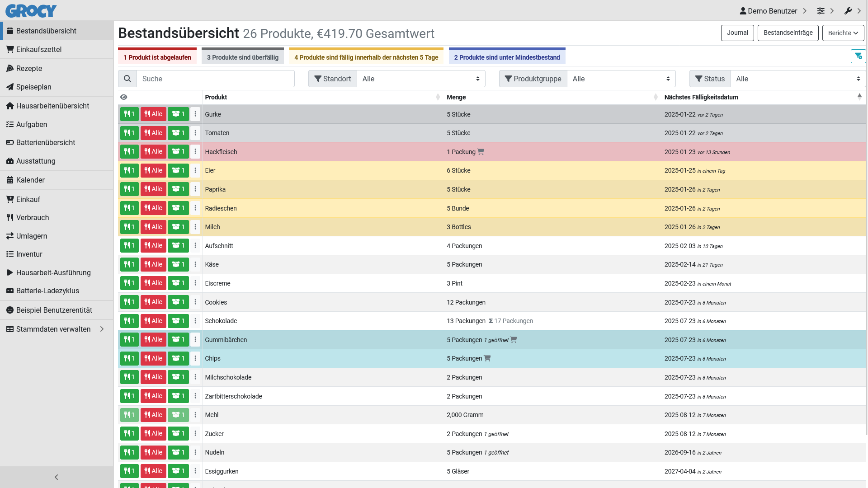Consume all Hackfleisch with the red Alle button
This screenshot has width=868, height=488.
pos(153,152)
